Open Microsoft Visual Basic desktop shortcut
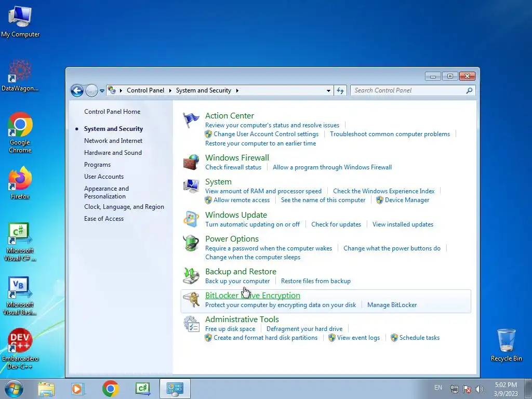The width and height of the screenshot is (532, 399). coord(20,296)
